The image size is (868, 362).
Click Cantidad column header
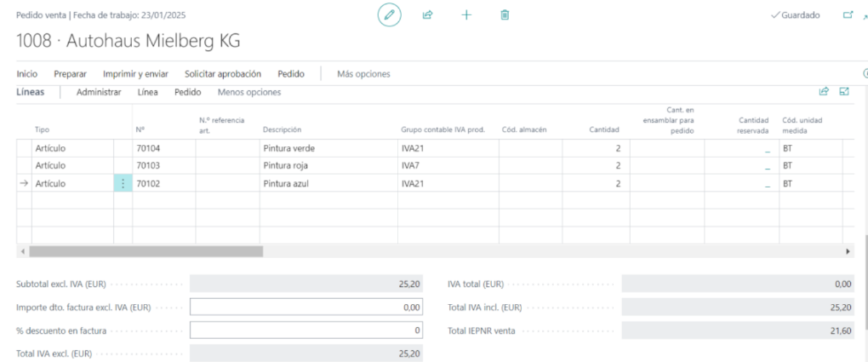tap(604, 129)
